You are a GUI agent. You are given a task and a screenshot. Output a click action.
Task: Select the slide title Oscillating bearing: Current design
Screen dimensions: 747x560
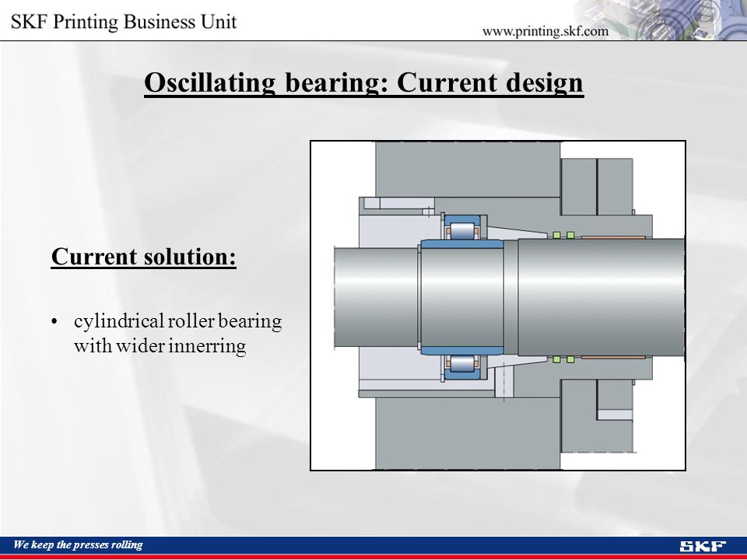[x=364, y=83]
